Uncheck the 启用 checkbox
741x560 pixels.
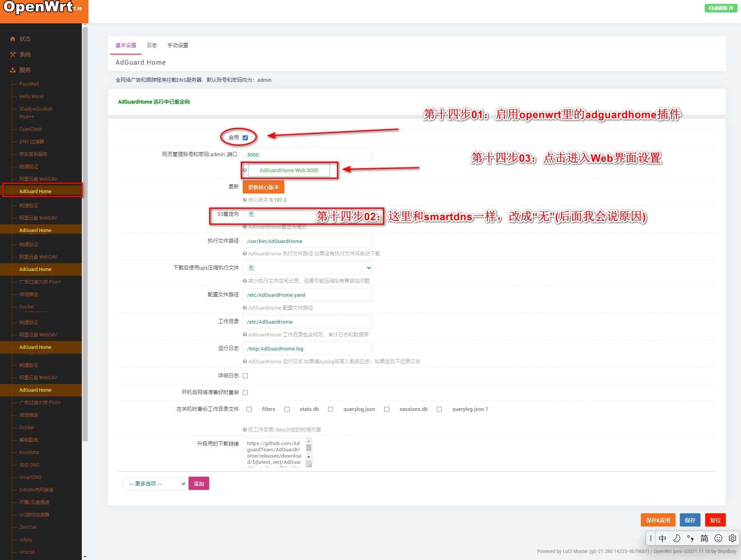point(245,138)
